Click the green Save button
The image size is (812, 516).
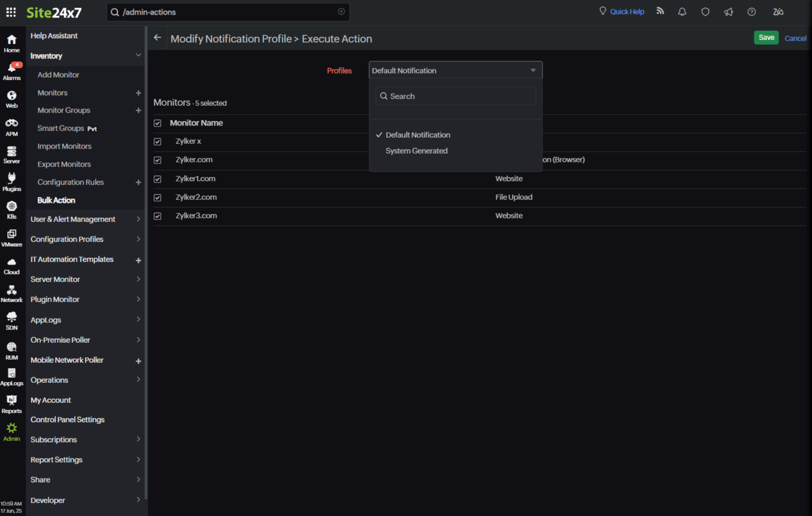[766, 38]
